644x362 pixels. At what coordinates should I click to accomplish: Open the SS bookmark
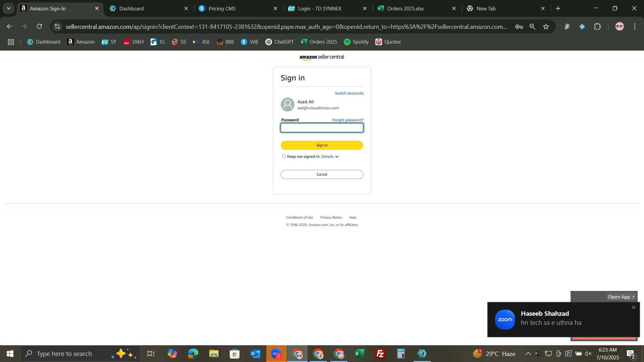[179, 42]
